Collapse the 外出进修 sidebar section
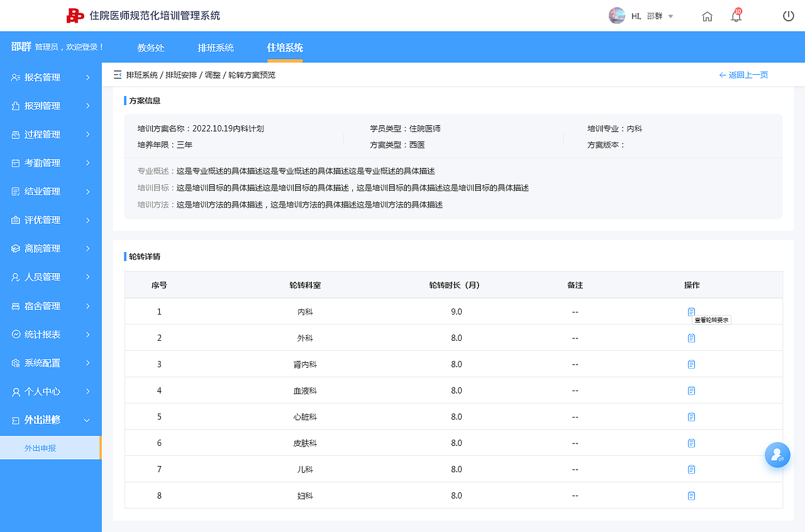805x532 pixels. tap(50, 420)
